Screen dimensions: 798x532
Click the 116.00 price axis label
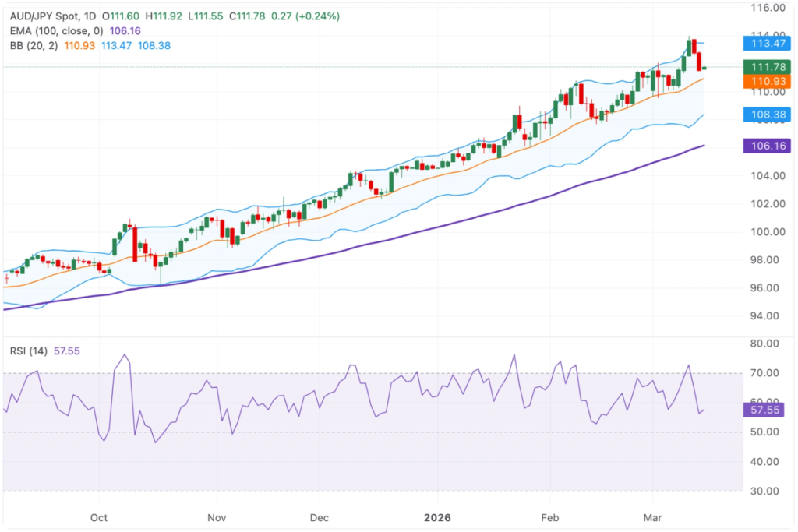point(767,8)
